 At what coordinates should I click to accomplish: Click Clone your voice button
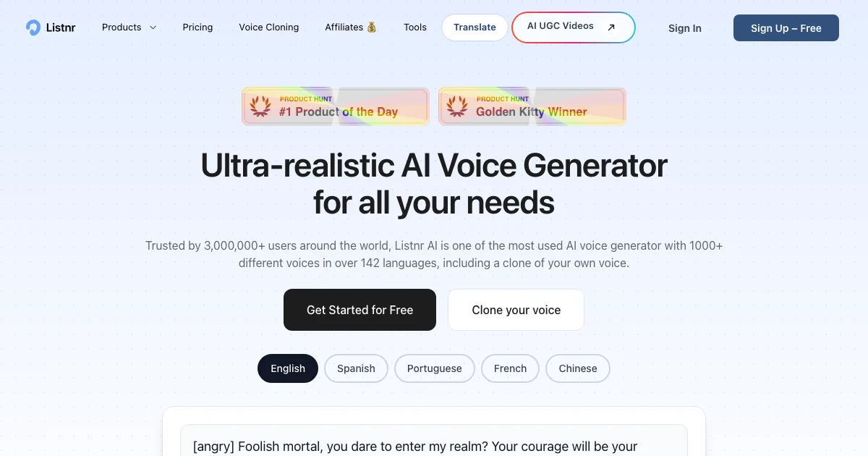pyautogui.click(x=516, y=310)
